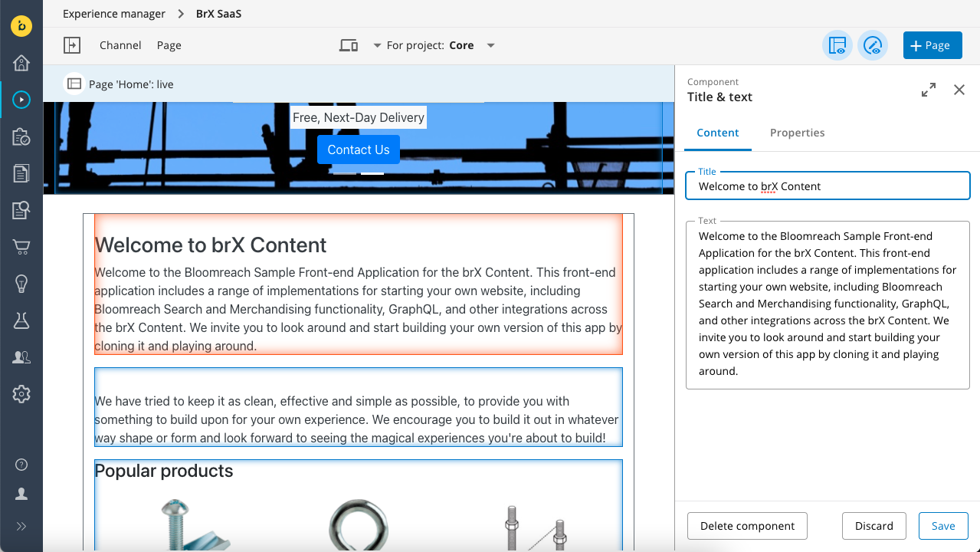The height and width of the screenshot is (552, 980).
Task: Switch to the Content tab
Action: pyautogui.click(x=718, y=133)
